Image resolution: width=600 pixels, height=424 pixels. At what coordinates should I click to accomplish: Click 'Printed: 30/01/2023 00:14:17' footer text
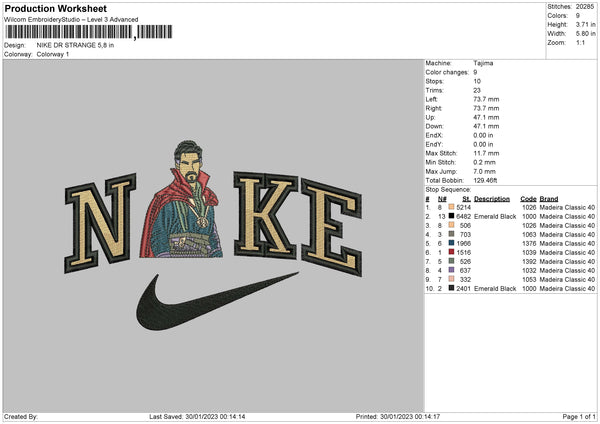pyautogui.click(x=398, y=416)
